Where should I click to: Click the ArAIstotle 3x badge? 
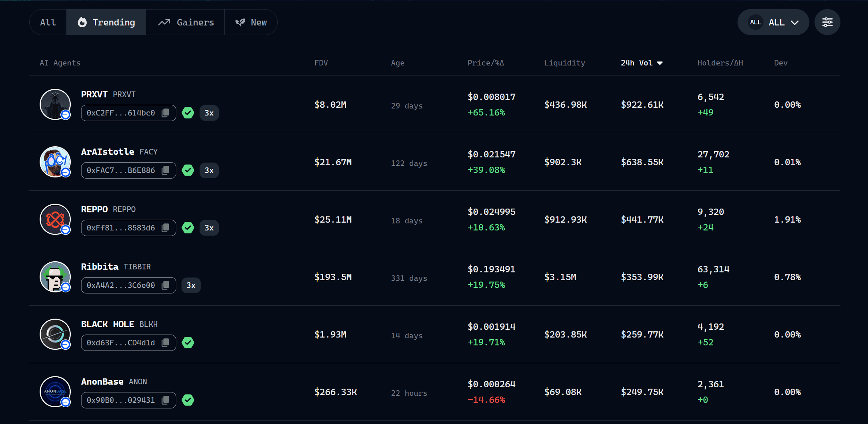(x=209, y=170)
